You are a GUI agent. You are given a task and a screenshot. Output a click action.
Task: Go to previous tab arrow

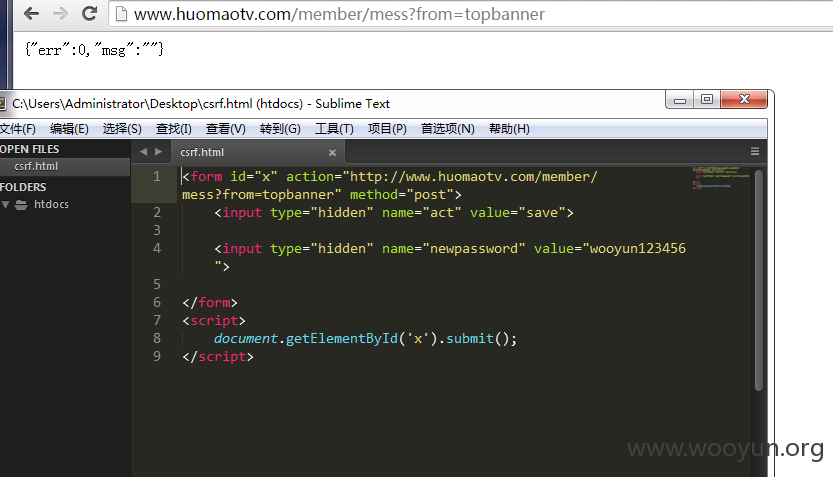143,151
